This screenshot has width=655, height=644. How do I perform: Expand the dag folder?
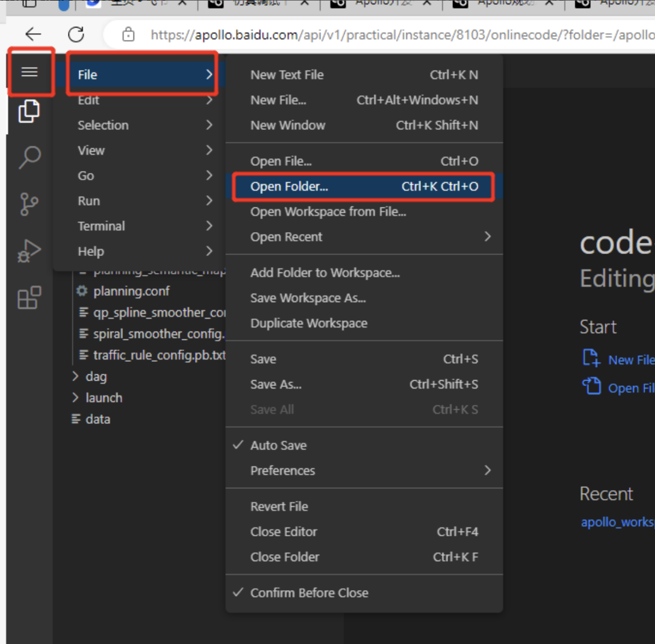95,376
